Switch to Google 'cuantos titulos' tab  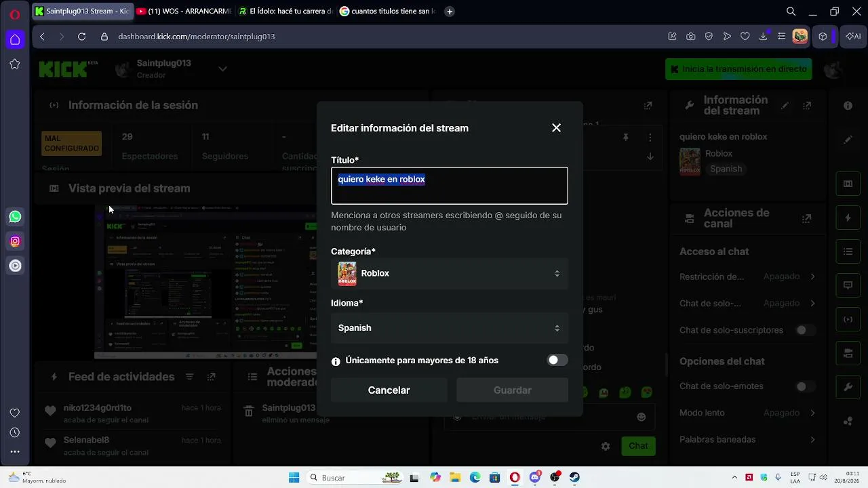click(x=387, y=11)
